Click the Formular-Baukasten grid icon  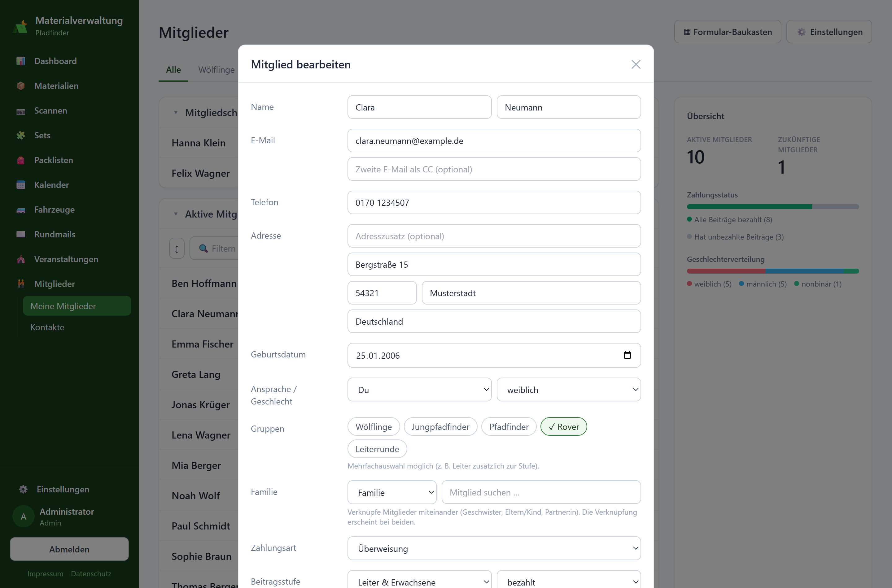click(x=687, y=32)
